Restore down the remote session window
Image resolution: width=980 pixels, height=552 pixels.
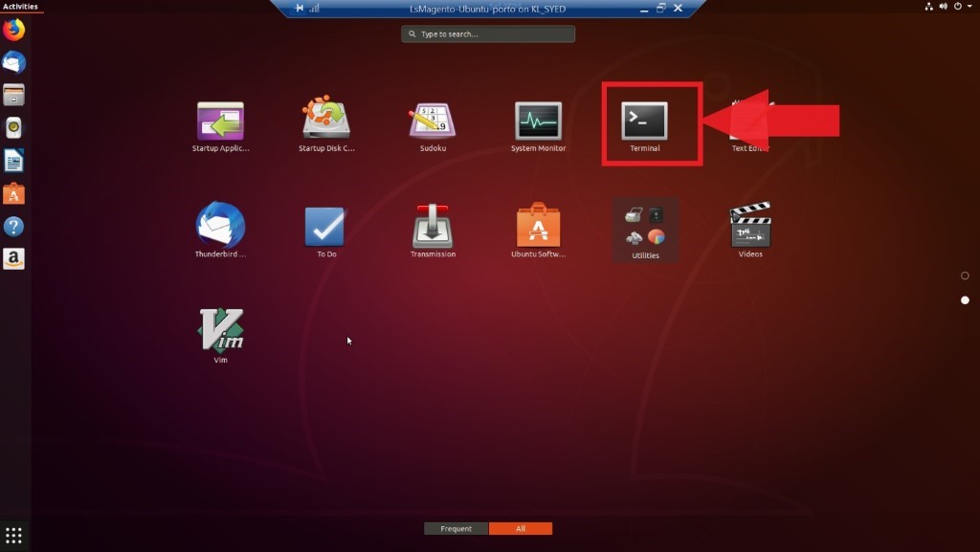[660, 8]
